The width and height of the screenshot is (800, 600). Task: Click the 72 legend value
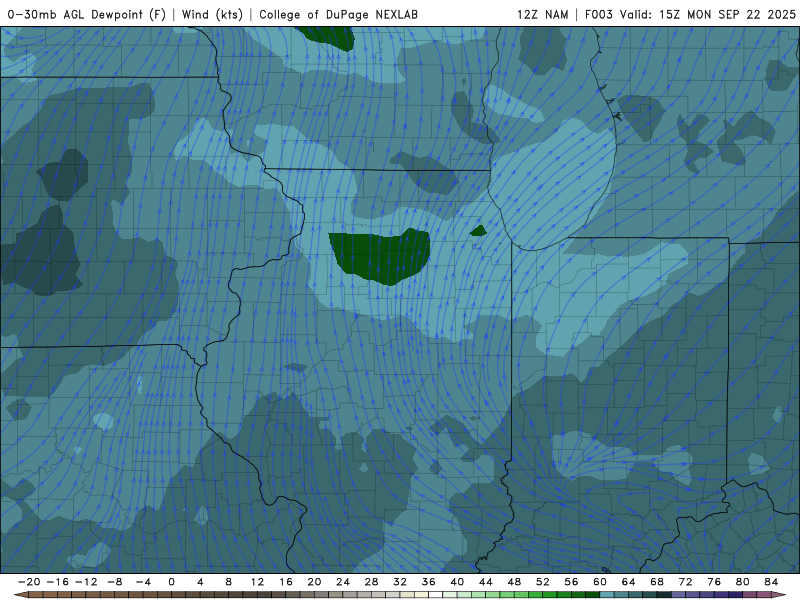pos(686,582)
